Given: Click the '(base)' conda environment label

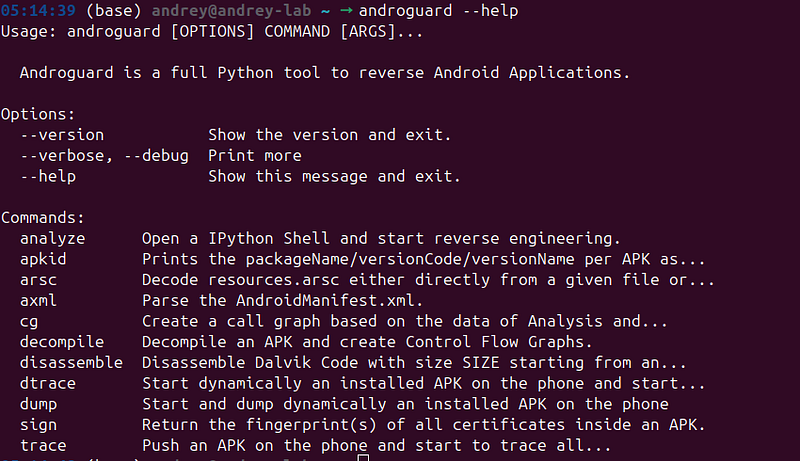Looking at the screenshot, I should (113, 11).
